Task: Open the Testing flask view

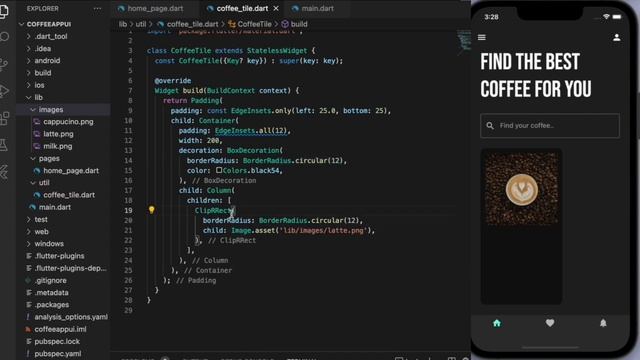Action: pos(4,145)
